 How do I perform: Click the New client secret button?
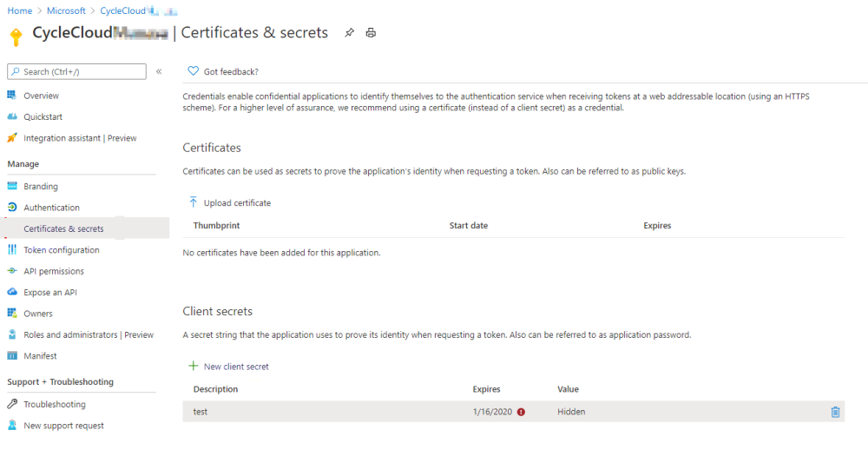click(x=235, y=367)
